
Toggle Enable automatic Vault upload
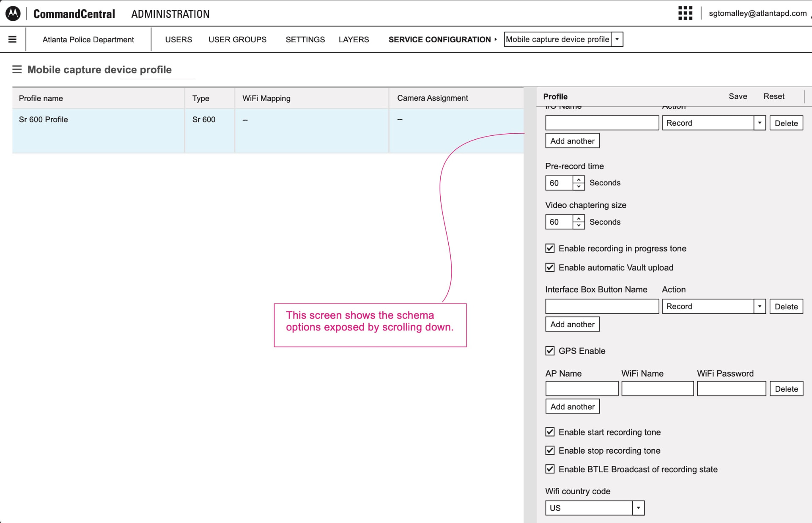click(550, 267)
